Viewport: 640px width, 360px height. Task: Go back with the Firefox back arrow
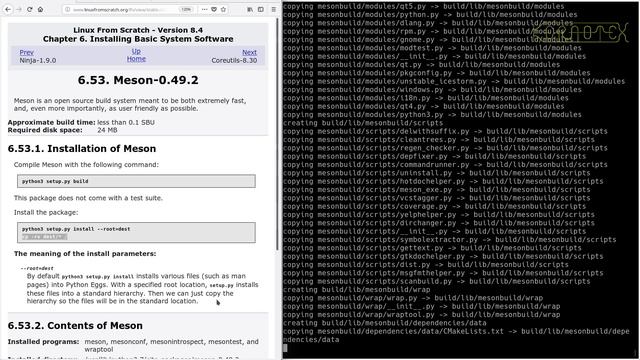(8, 9)
